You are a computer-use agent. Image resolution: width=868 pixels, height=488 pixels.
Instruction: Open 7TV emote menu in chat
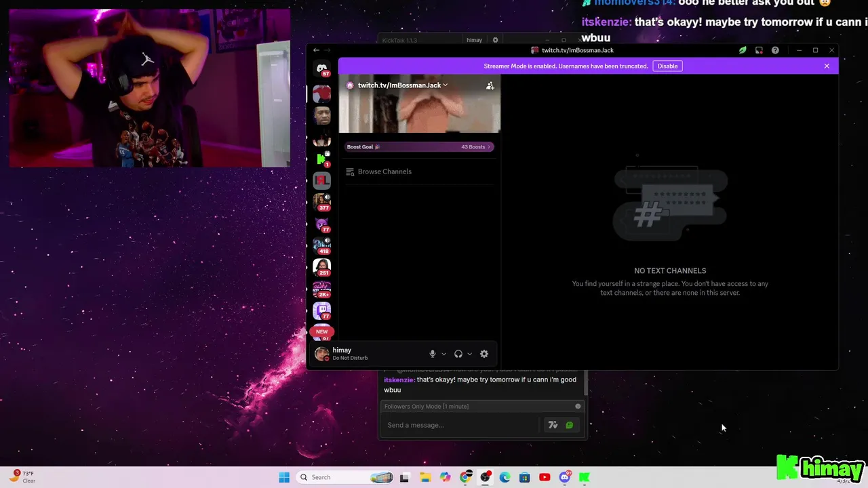click(553, 425)
